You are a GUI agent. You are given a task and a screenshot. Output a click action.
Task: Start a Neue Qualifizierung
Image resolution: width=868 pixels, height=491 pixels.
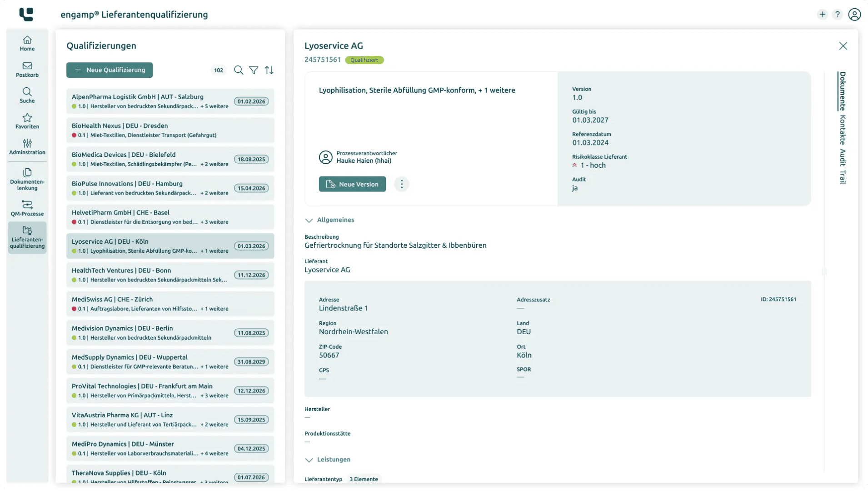tap(109, 70)
